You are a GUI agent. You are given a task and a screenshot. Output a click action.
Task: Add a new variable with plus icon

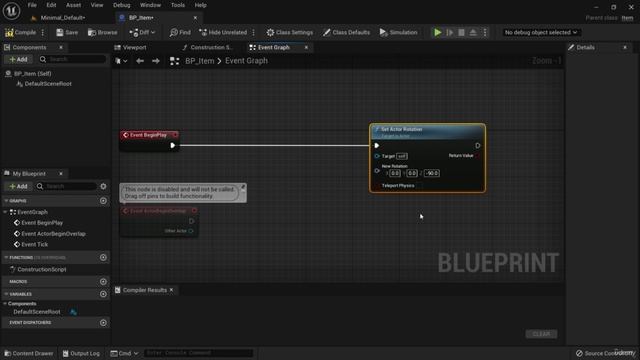tap(103, 294)
